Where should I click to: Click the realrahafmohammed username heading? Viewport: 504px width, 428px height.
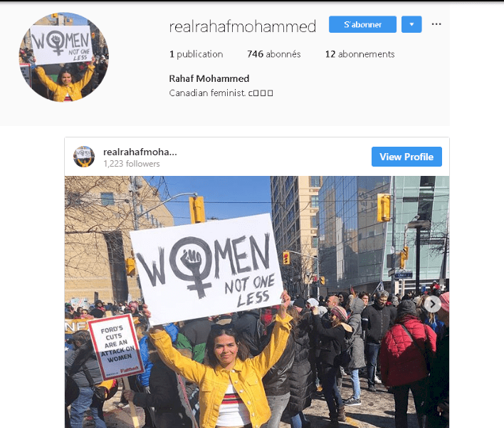(243, 26)
